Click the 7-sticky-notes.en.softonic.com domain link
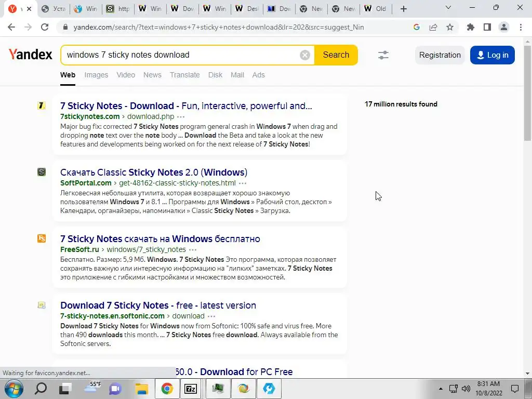 point(112,316)
